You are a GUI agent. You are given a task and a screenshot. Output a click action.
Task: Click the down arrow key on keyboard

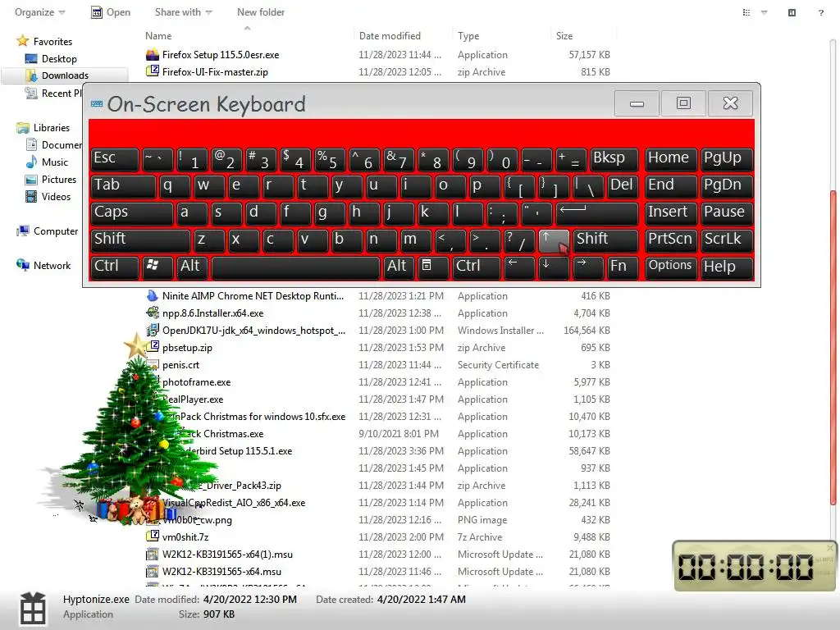(554, 267)
